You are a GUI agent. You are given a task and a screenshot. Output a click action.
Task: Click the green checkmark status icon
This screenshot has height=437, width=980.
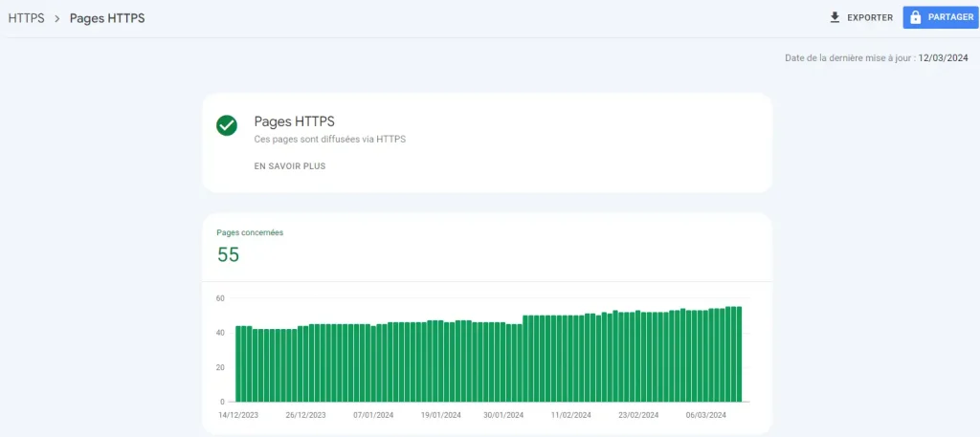[x=227, y=125]
